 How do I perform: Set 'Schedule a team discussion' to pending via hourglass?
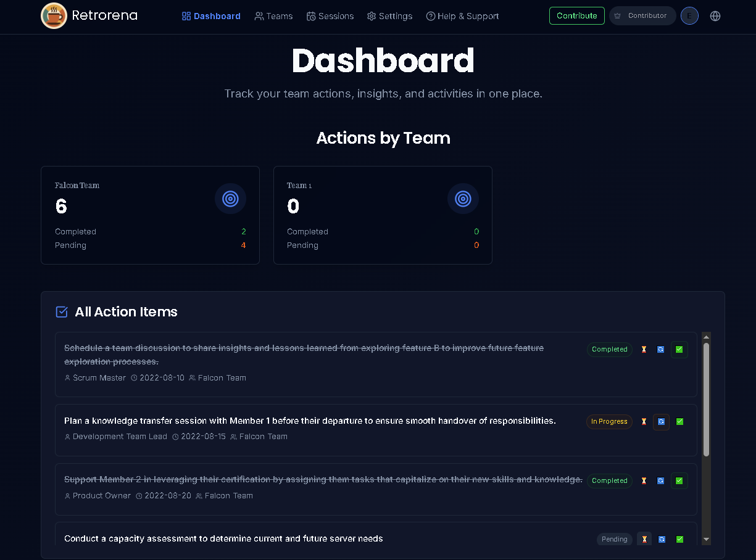pos(644,350)
